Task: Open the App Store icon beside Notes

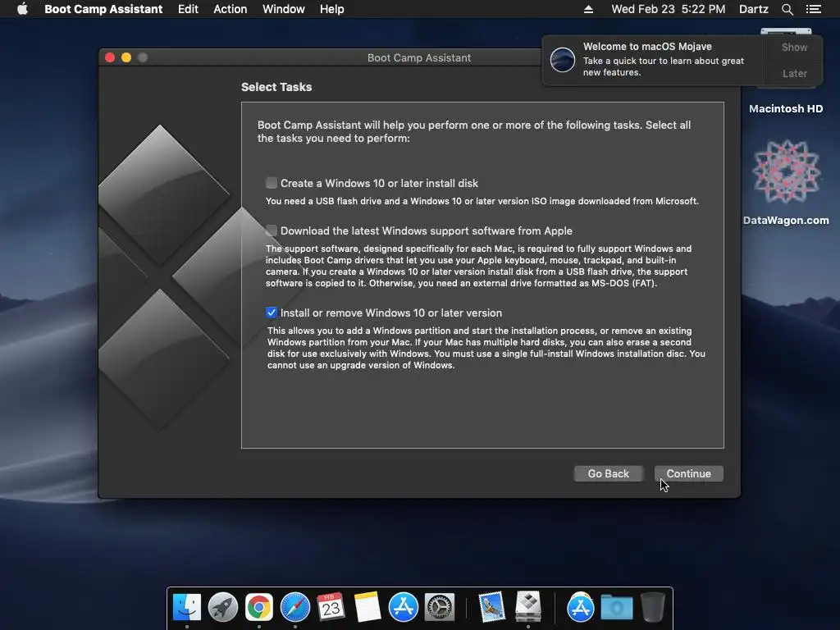Action: (403, 607)
